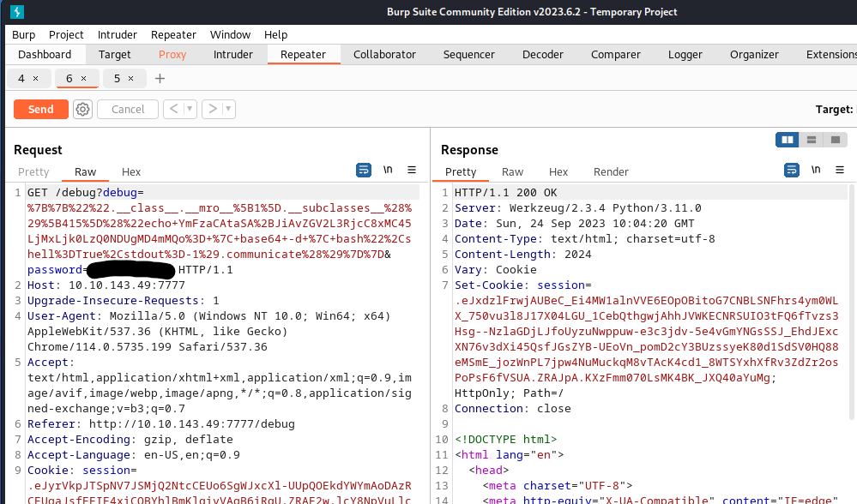Switch Request view to Hex
Screen dimensions: 857x504
pyautogui.click(x=131, y=172)
